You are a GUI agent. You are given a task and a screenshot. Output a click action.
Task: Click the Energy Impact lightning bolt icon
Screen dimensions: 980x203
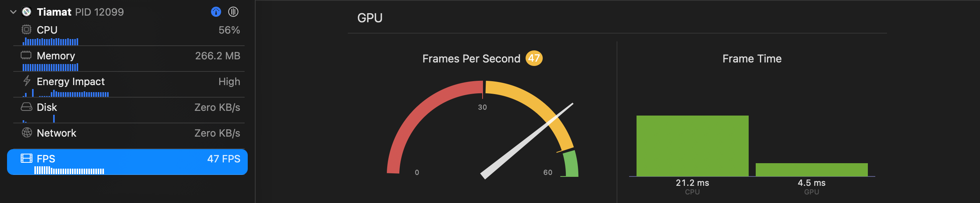(x=27, y=81)
